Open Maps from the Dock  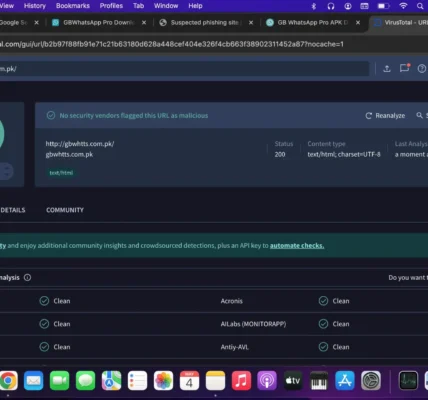coord(111,380)
